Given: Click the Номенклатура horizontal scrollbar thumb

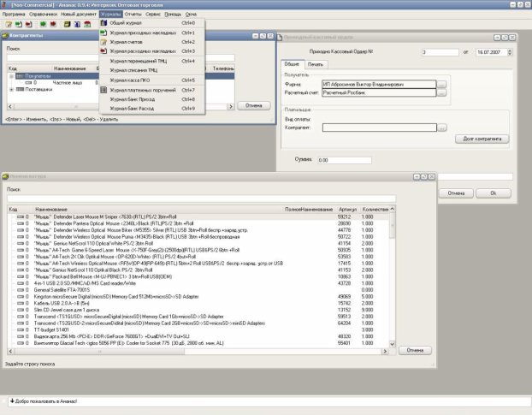Looking at the screenshot, I should coord(99,352).
